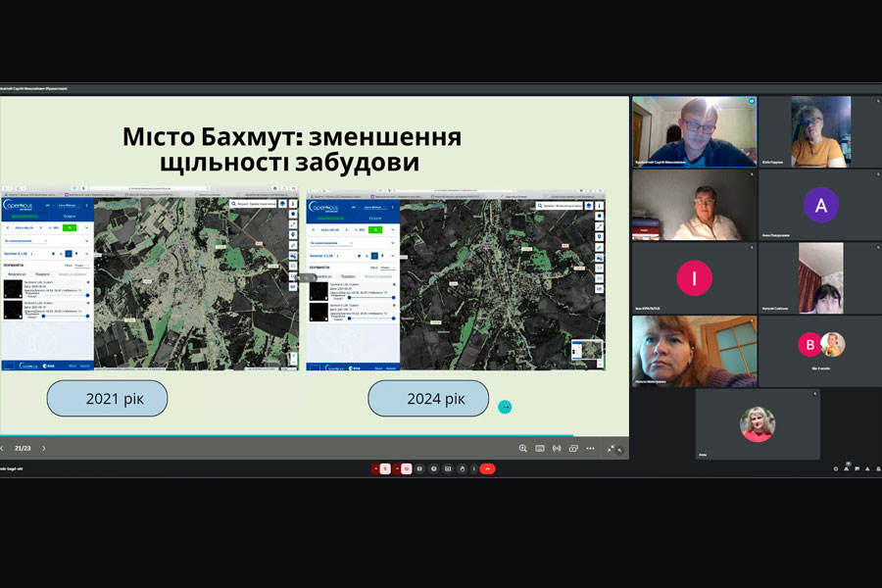Open the emoji reactions button
The image size is (882, 588).
(x=434, y=468)
